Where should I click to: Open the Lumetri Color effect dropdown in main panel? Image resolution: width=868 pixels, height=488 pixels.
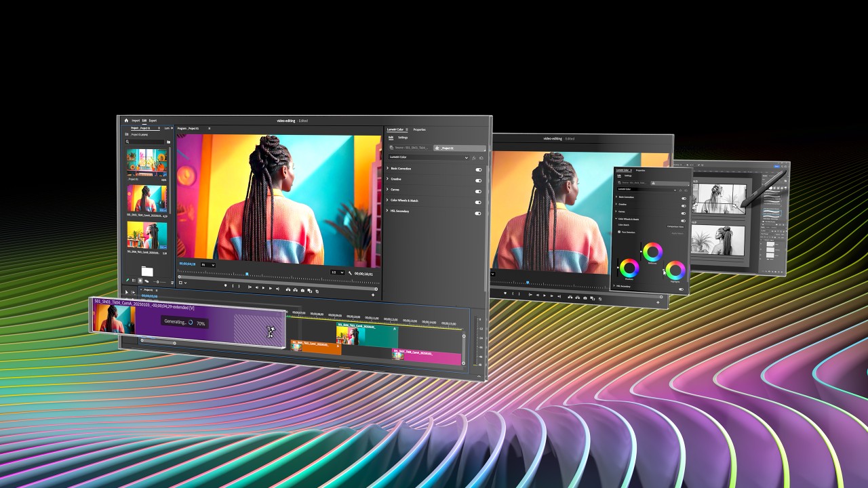(429, 157)
